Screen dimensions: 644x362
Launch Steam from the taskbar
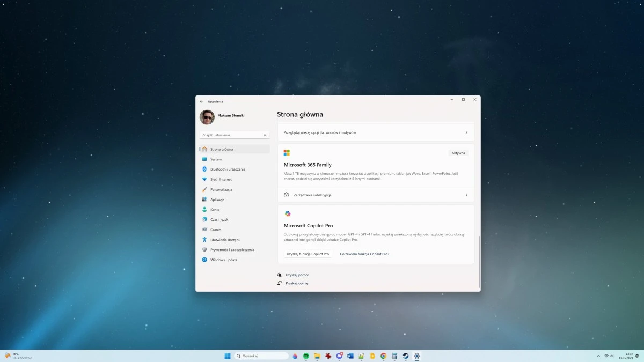pos(405,356)
